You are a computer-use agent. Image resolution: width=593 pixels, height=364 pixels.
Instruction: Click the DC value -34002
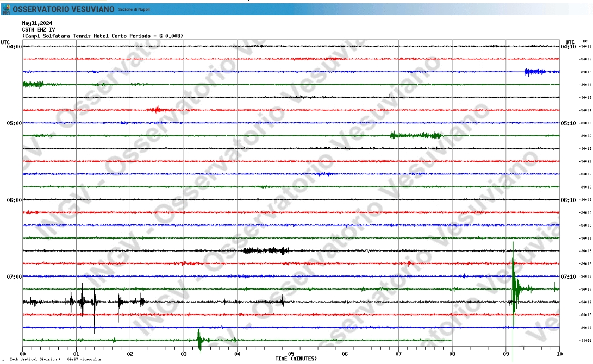(585, 174)
